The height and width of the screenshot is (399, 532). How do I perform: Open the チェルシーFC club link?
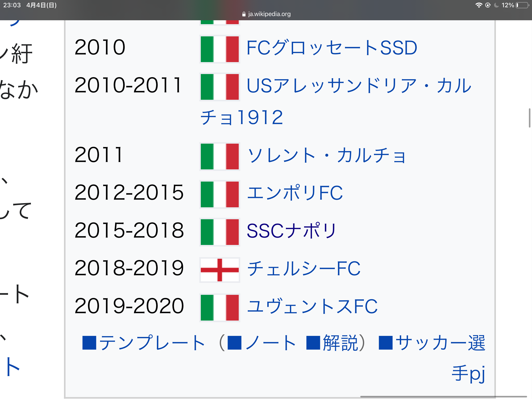click(303, 269)
